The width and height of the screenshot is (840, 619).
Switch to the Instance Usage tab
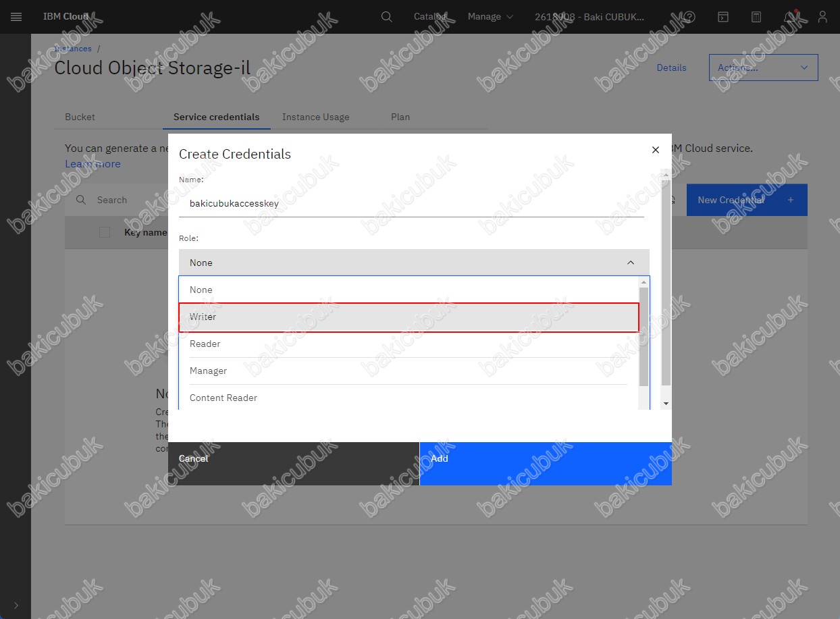click(x=316, y=117)
